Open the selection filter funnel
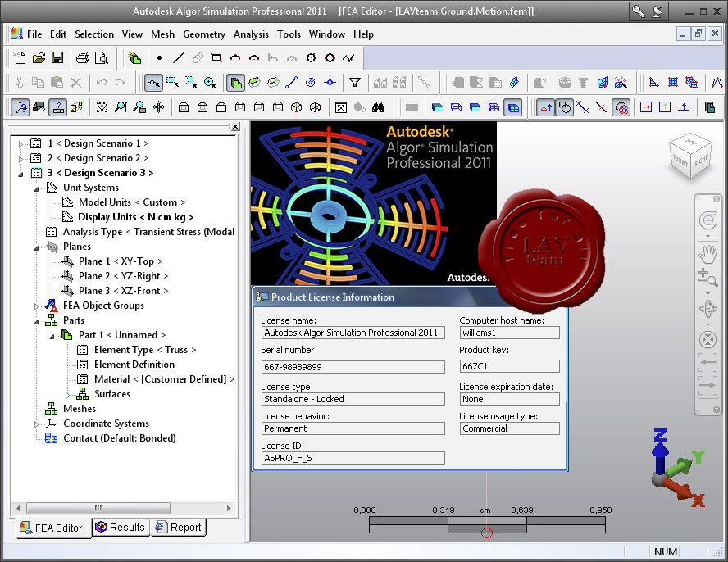The image size is (728, 562). tap(355, 83)
